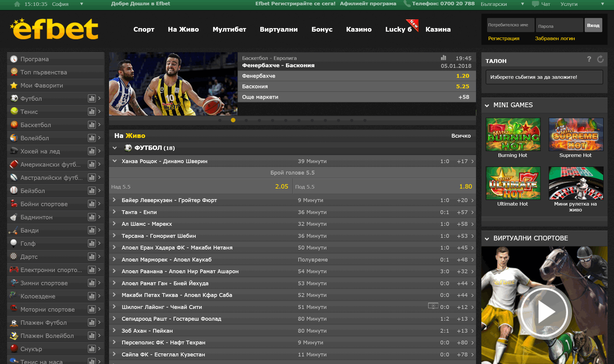The image size is (614, 364).
Task: Expand Байер Леверкузен - Гройтер Фюрт match
Action: (x=114, y=200)
